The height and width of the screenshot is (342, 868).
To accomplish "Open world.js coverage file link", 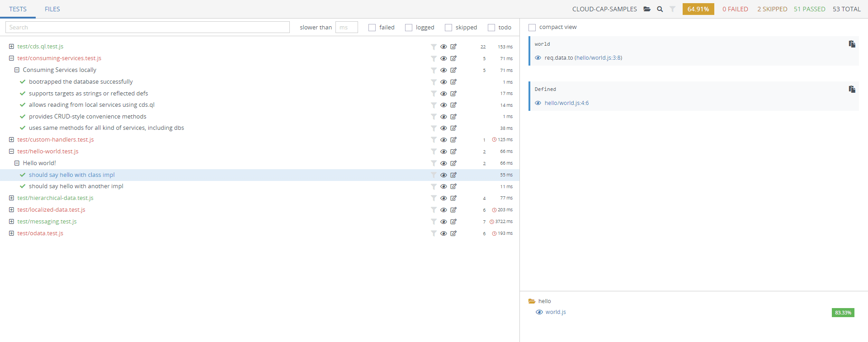I will point(556,312).
